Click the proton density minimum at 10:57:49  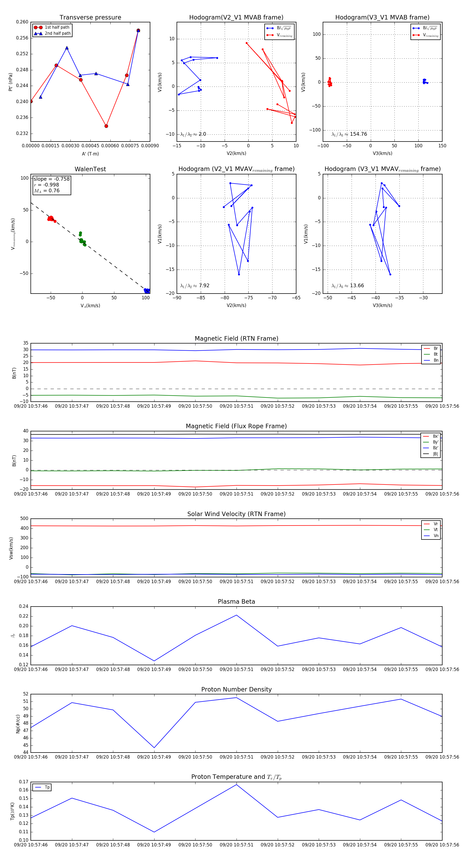coord(154,748)
